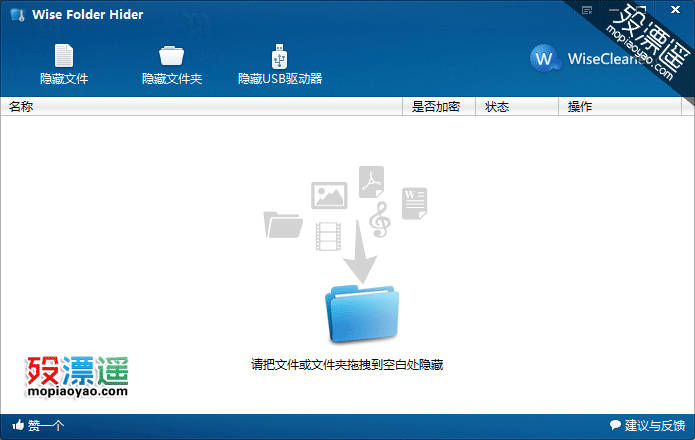Click the Wise Folder Hider app icon
This screenshot has width=695, height=440.
coord(17,15)
